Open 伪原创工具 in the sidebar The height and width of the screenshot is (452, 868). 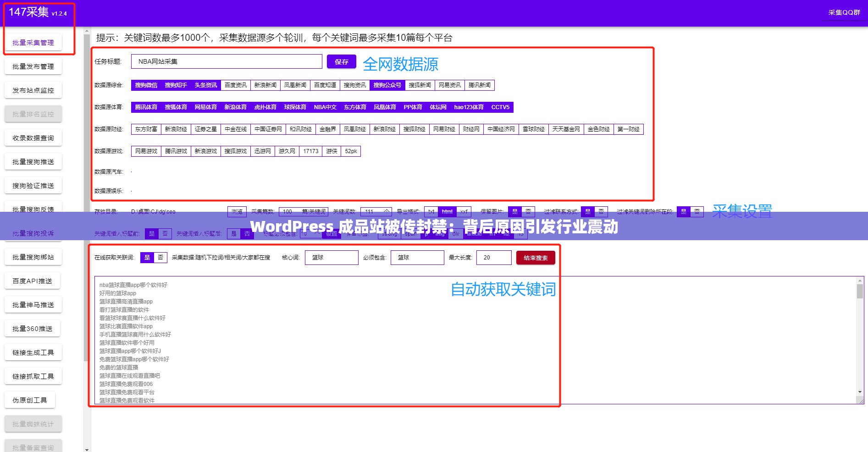click(30, 399)
